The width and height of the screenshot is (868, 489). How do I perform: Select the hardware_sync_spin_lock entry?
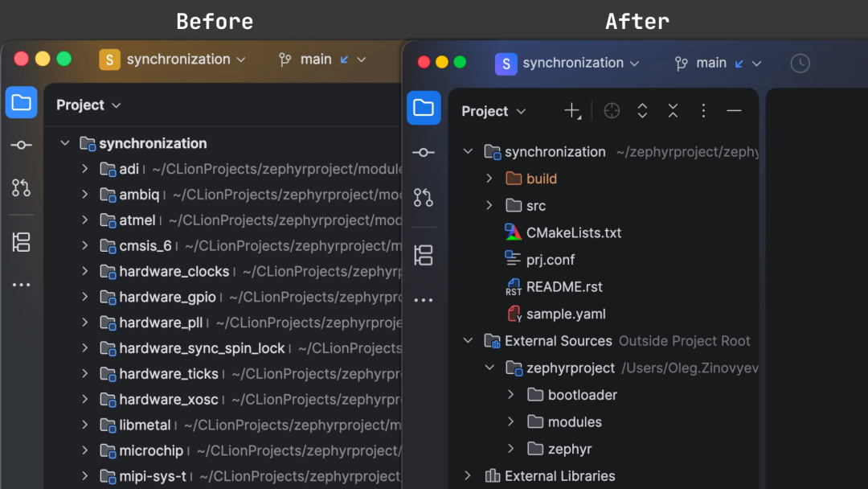192,347
